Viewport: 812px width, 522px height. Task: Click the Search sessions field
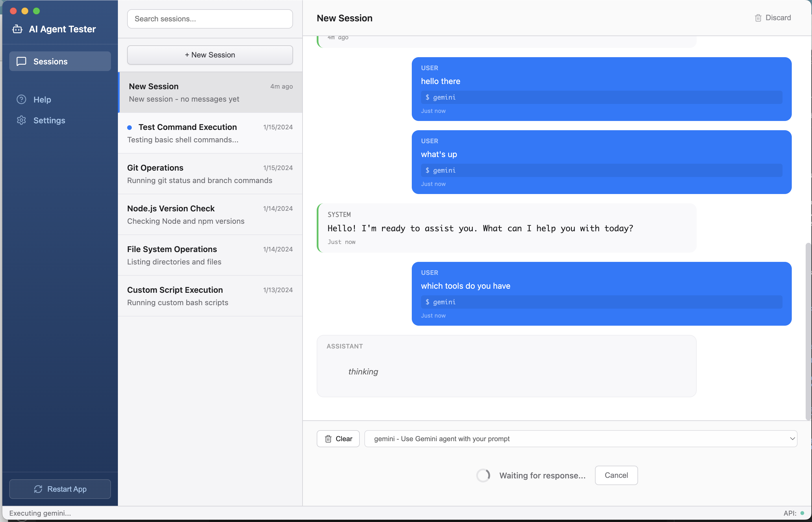click(x=210, y=19)
